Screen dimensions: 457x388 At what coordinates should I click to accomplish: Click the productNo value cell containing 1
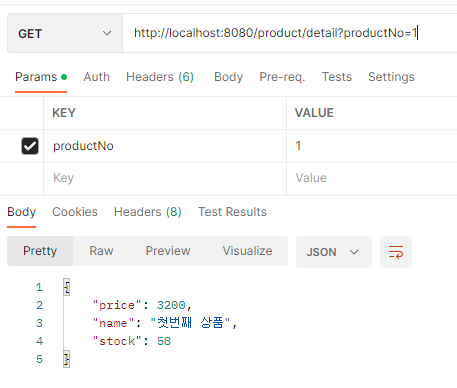pos(372,146)
